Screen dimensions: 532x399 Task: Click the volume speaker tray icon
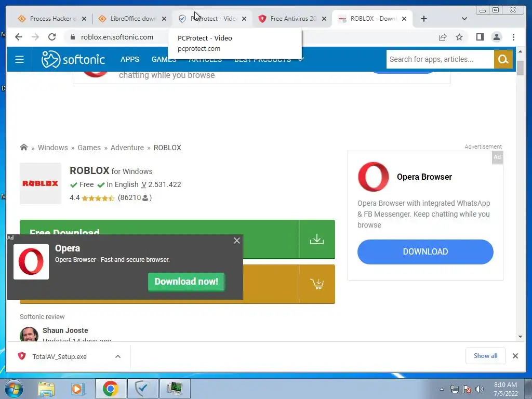(480, 389)
